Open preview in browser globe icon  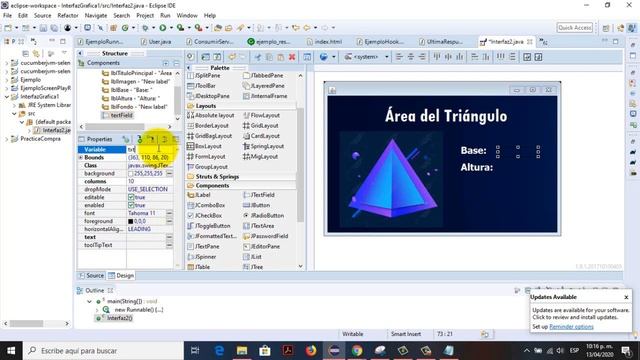pyautogui.click(x=324, y=57)
